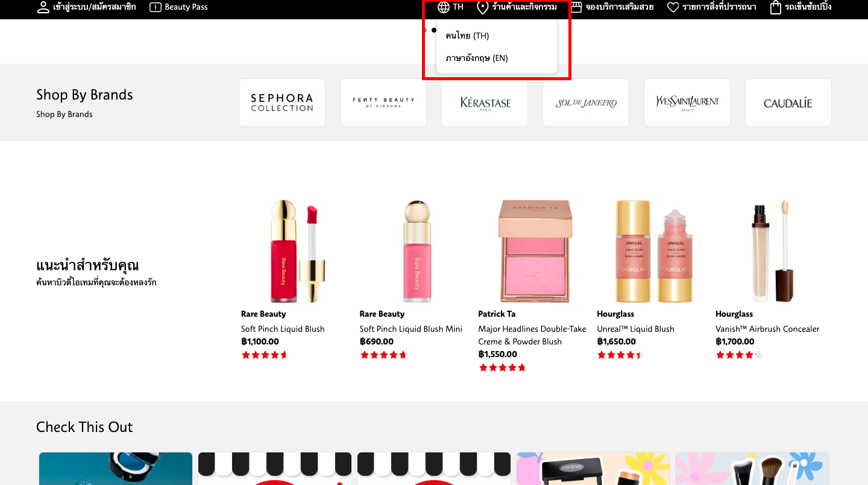The height and width of the screenshot is (485, 868).
Task: Click the Shop By Brands heading
Action: [84, 95]
